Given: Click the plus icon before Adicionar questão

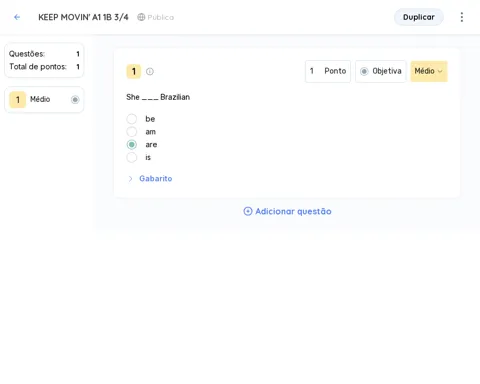Looking at the screenshot, I should (248, 211).
